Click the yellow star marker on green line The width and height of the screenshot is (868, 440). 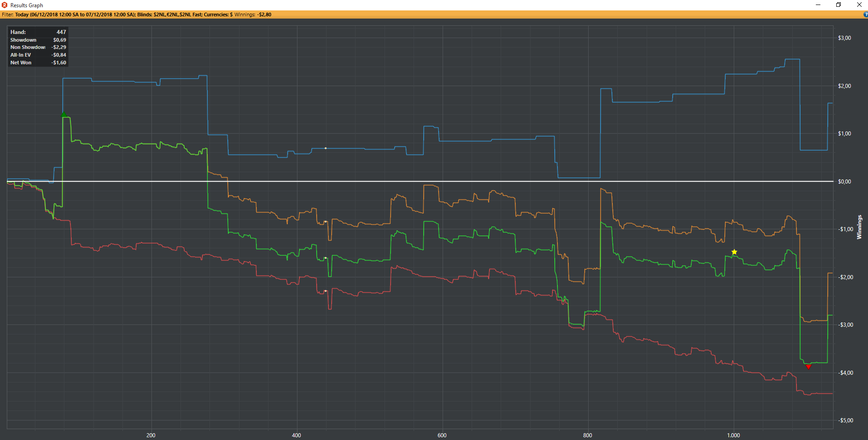(734, 252)
